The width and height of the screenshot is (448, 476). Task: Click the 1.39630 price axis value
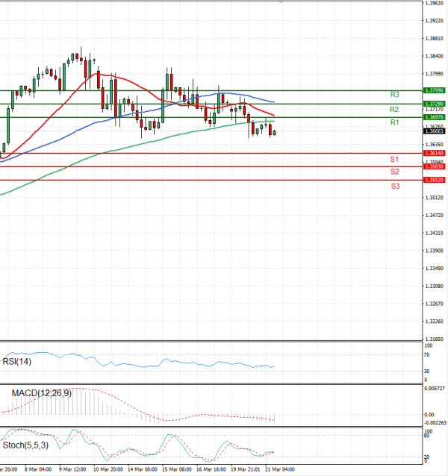pyautogui.click(x=435, y=3)
